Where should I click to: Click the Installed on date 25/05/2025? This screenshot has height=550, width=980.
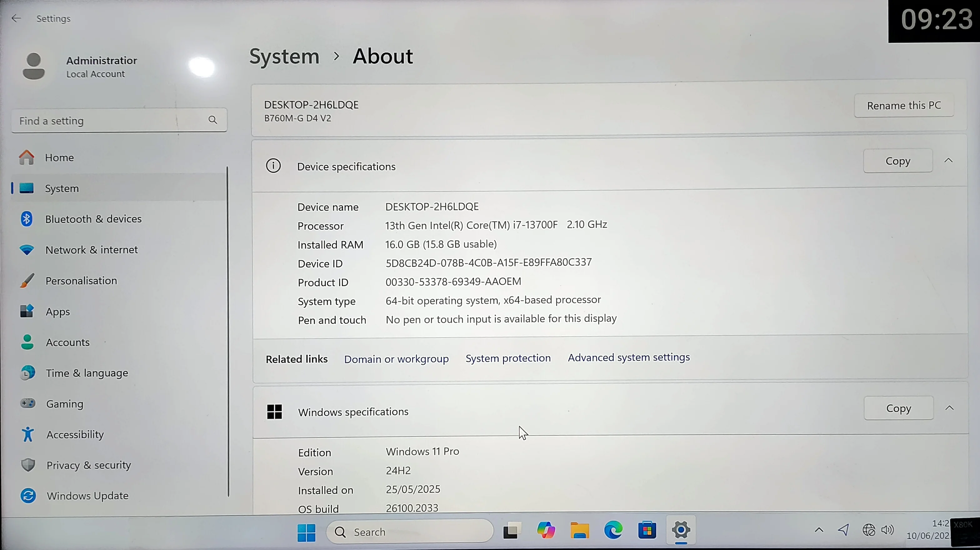click(x=413, y=489)
